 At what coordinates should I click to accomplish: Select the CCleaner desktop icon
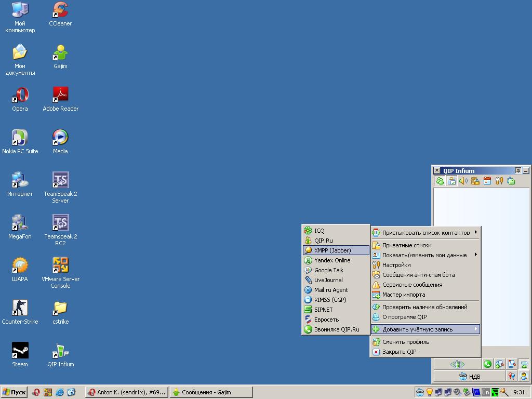point(60,14)
